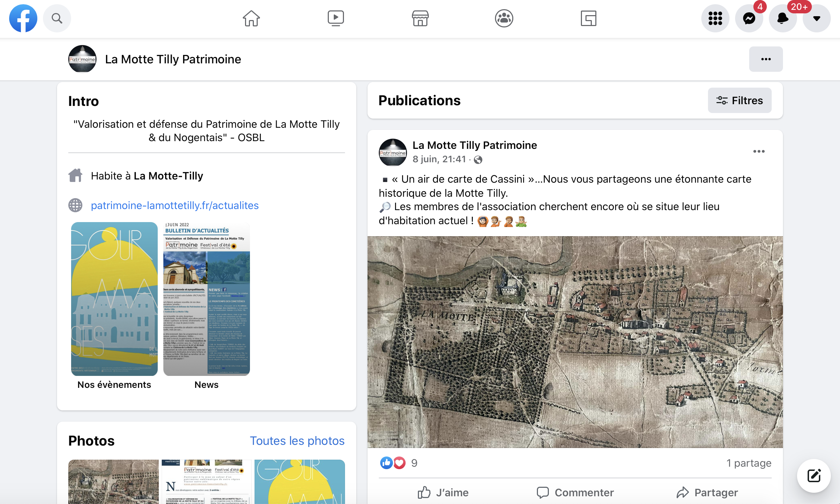This screenshot has width=840, height=504.
Task: Open the historic map post image
Action: [575, 342]
